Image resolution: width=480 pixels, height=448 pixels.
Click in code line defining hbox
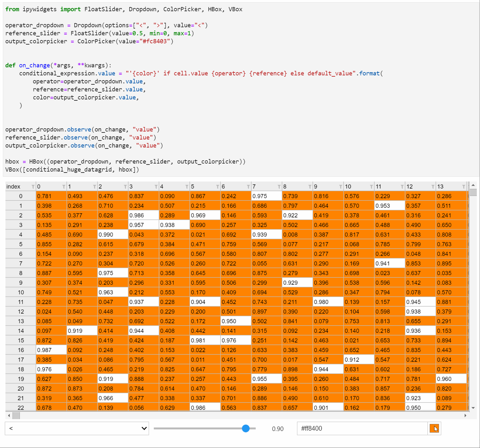pos(126,162)
